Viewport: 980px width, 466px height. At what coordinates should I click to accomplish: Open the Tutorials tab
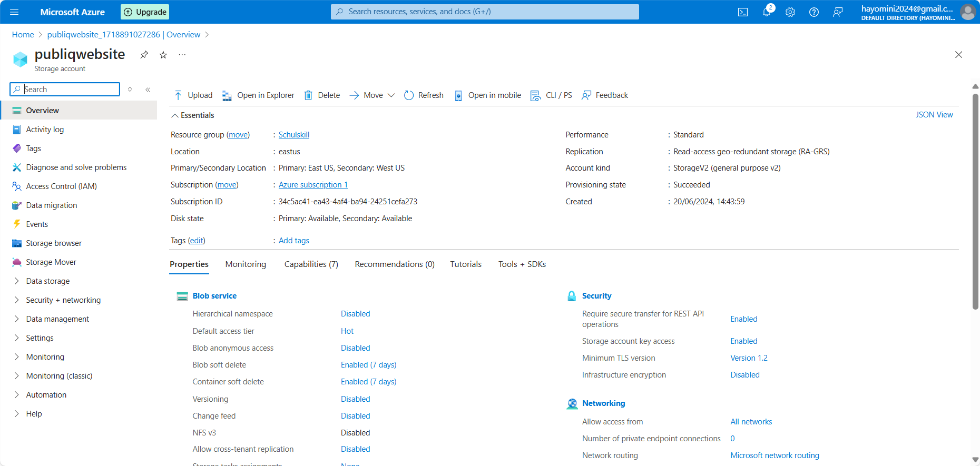pos(466,264)
